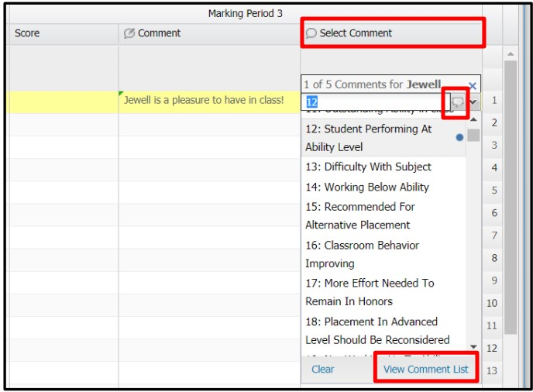Click the Clear link
This screenshot has height=392, width=533.
[322, 369]
